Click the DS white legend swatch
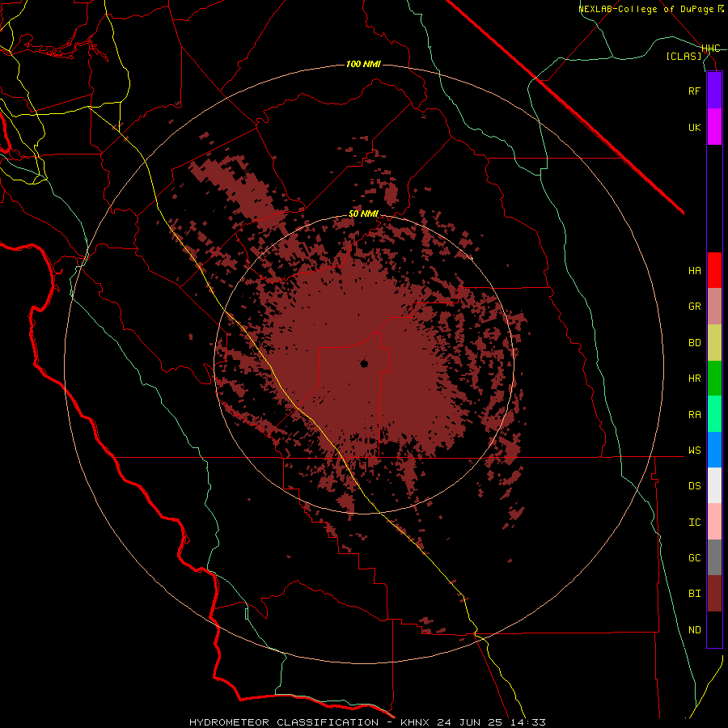Screen dimensions: 728x728 [714, 485]
